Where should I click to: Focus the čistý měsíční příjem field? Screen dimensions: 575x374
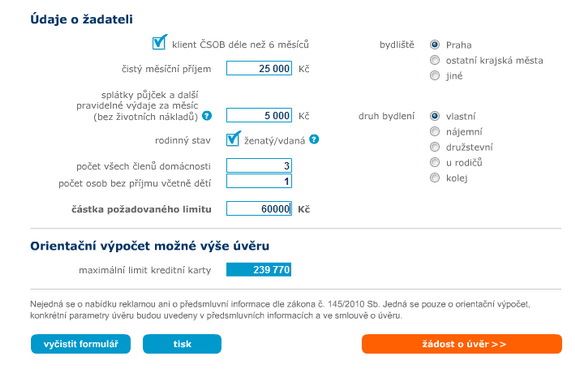[259, 68]
